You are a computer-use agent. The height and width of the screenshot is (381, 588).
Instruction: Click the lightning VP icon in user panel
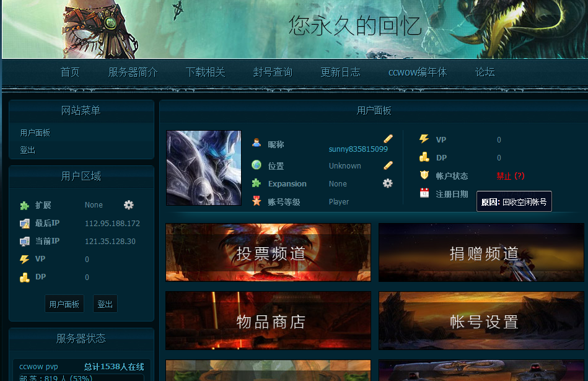coord(424,139)
